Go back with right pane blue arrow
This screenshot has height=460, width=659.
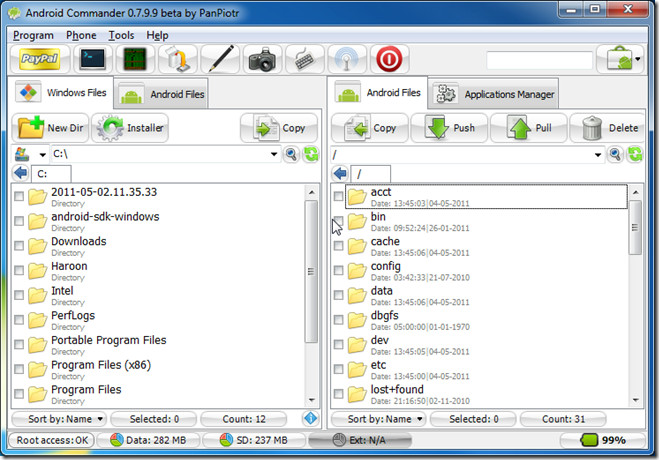(x=340, y=173)
